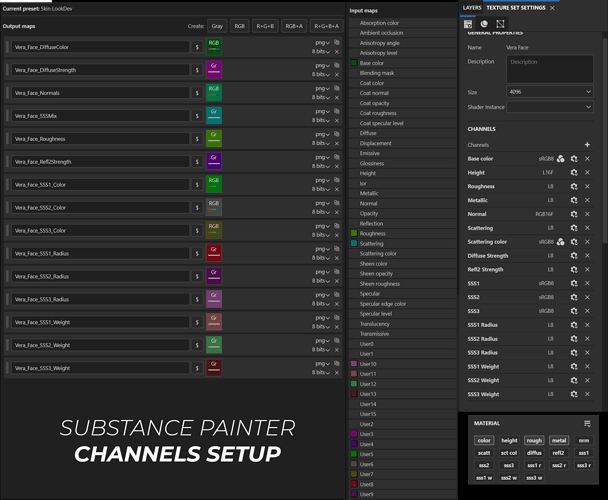Open Material panel options menu icon

click(x=587, y=424)
